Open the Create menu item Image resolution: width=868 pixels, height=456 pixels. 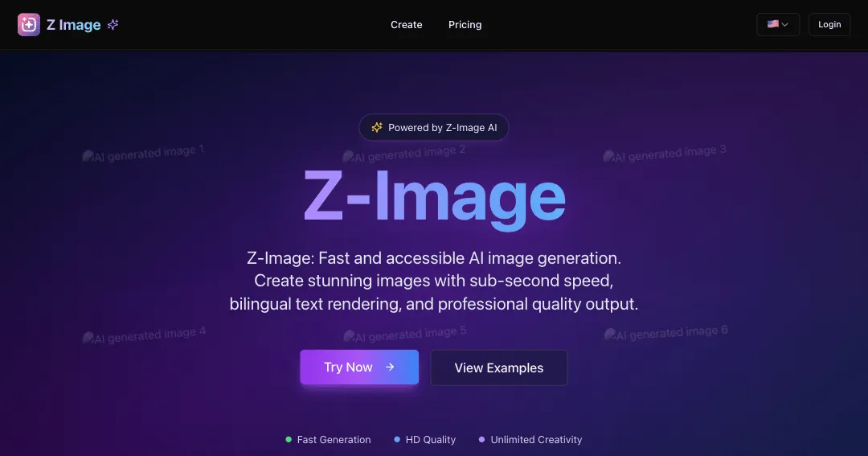[x=407, y=24]
